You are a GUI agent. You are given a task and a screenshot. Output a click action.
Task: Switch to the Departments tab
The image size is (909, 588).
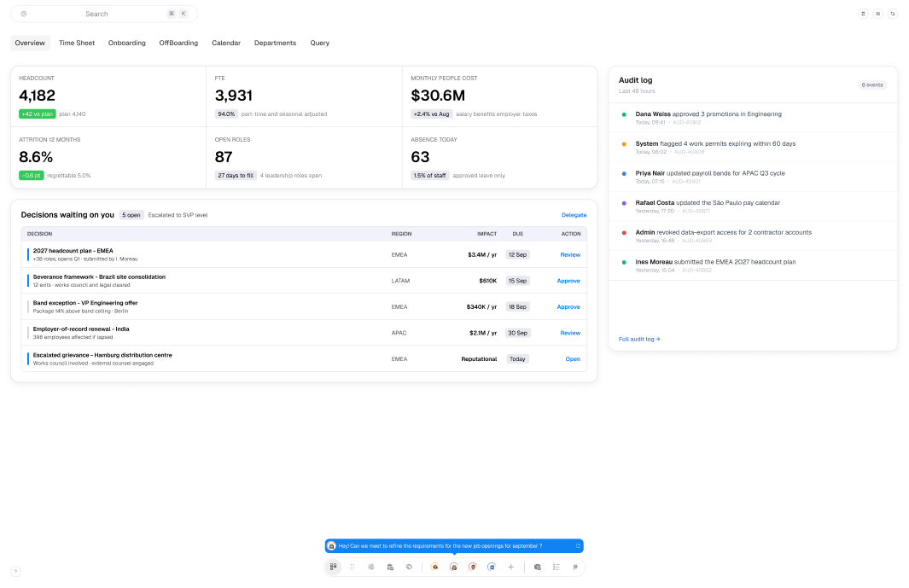(x=276, y=43)
